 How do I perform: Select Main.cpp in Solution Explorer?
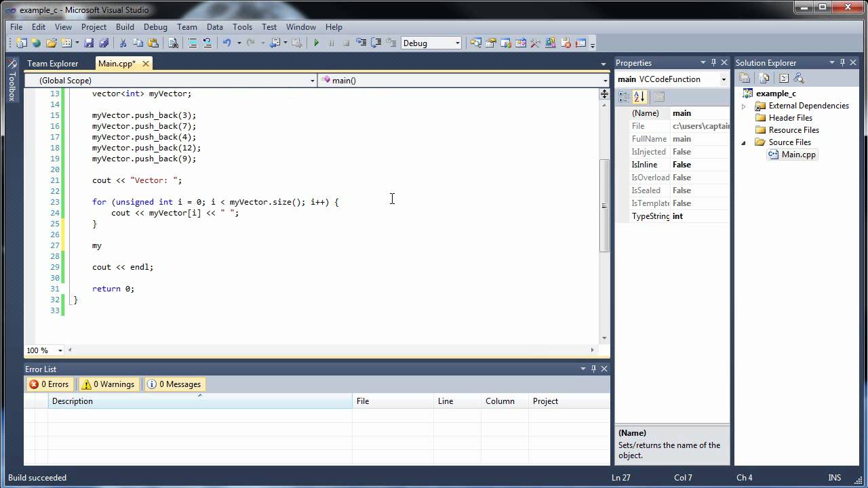click(798, 155)
